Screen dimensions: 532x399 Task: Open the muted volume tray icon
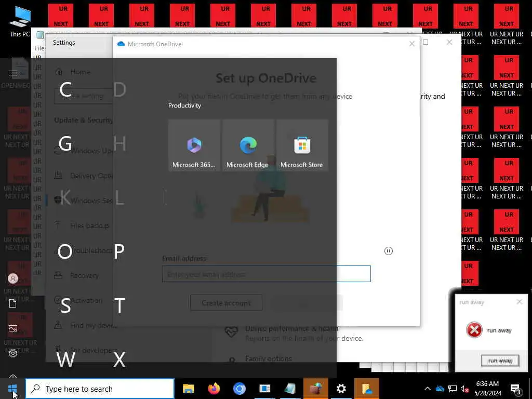[464, 389]
